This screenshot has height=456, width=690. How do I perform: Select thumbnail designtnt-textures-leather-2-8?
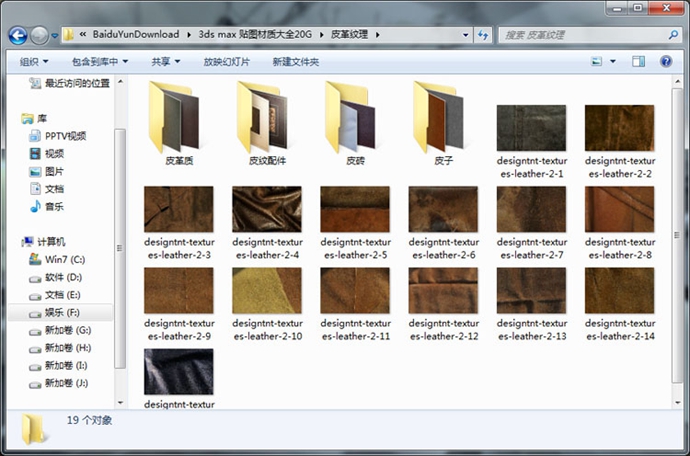click(x=620, y=209)
